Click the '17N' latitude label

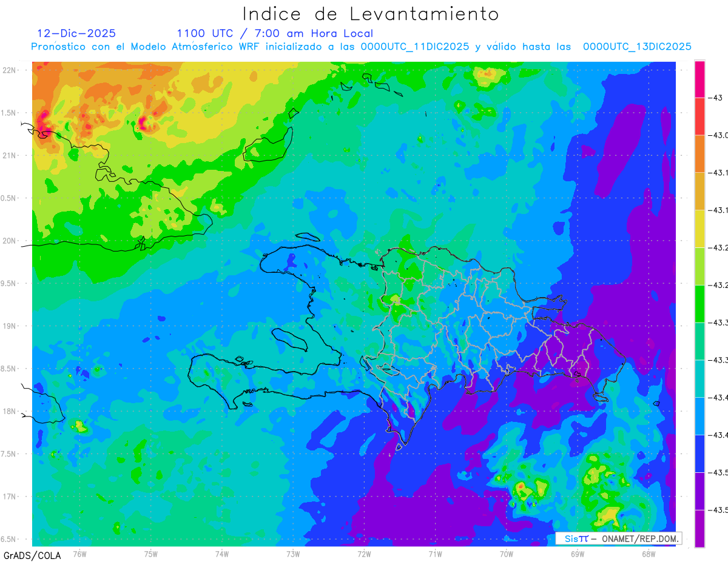pyautogui.click(x=10, y=497)
